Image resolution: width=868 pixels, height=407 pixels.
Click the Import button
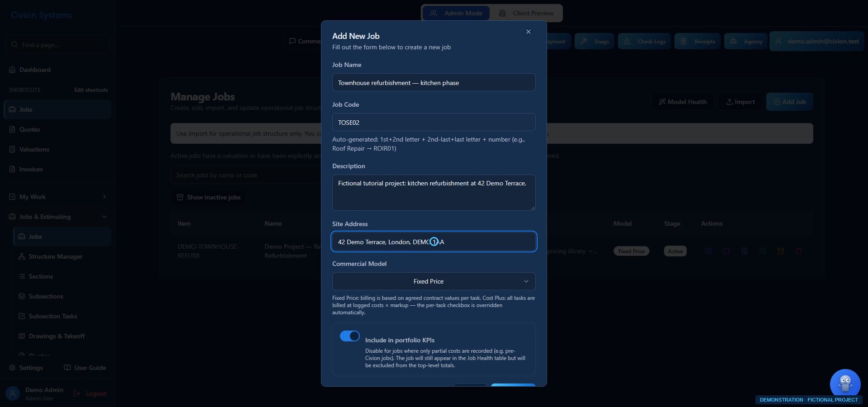tap(741, 102)
